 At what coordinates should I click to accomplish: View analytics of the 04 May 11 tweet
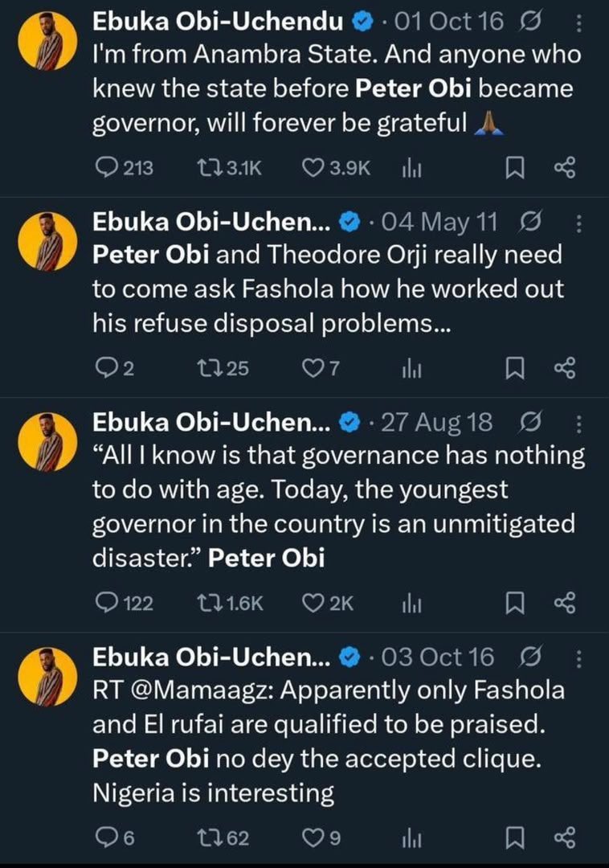pos(412,369)
